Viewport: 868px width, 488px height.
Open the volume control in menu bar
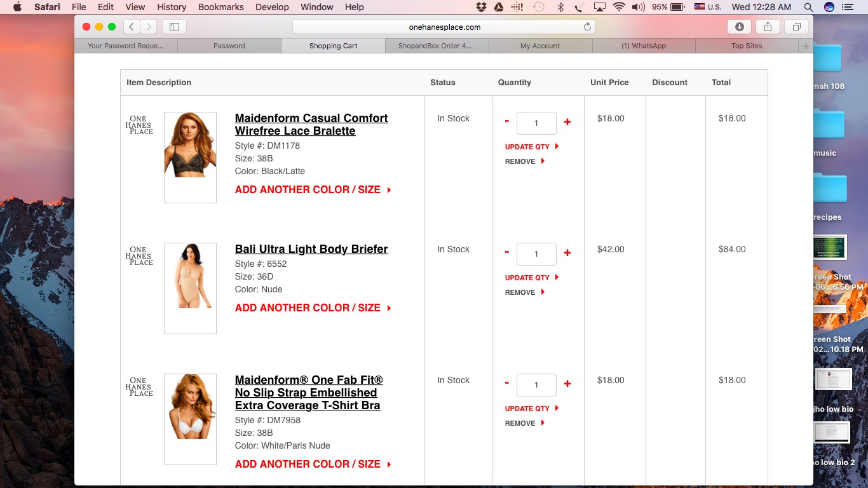click(639, 7)
